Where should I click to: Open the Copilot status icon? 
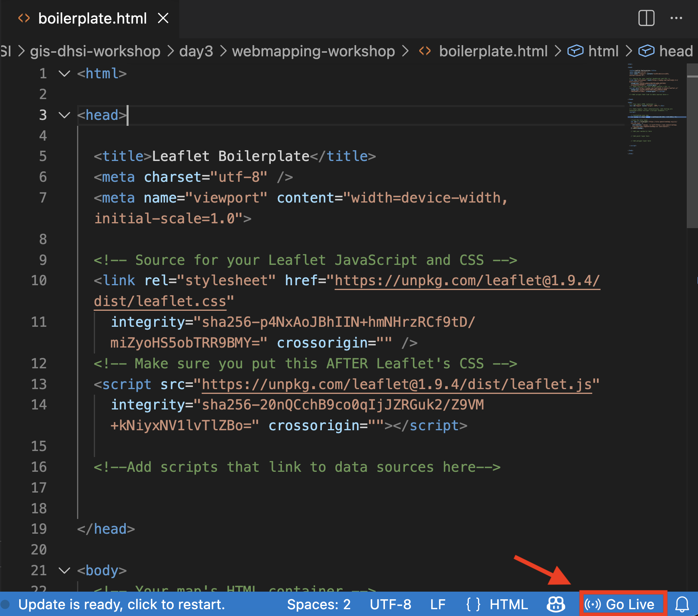click(555, 604)
